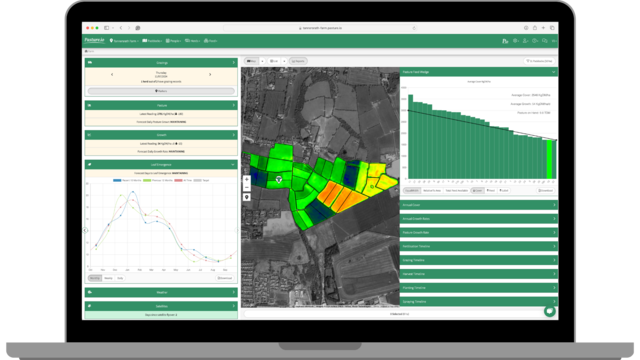Select Daily view on leaf chart
The image size is (640, 360).
pyautogui.click(x=120, y=278)
